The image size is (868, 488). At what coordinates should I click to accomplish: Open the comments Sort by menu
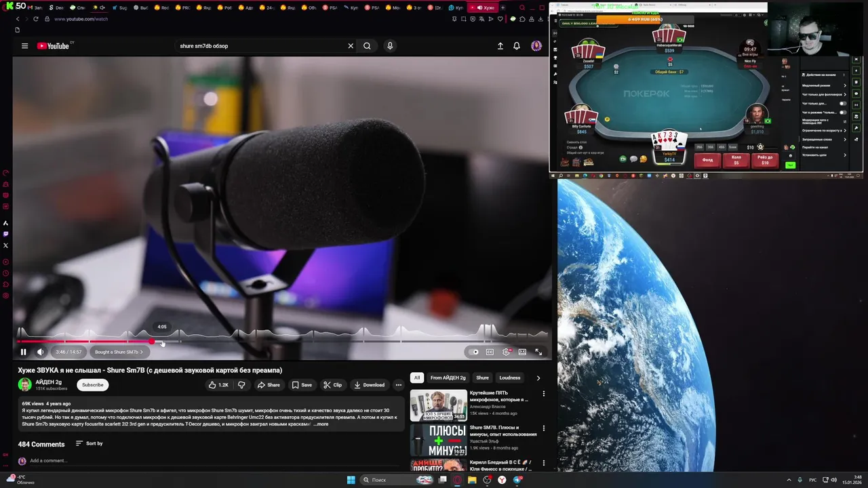pos(90,443)
